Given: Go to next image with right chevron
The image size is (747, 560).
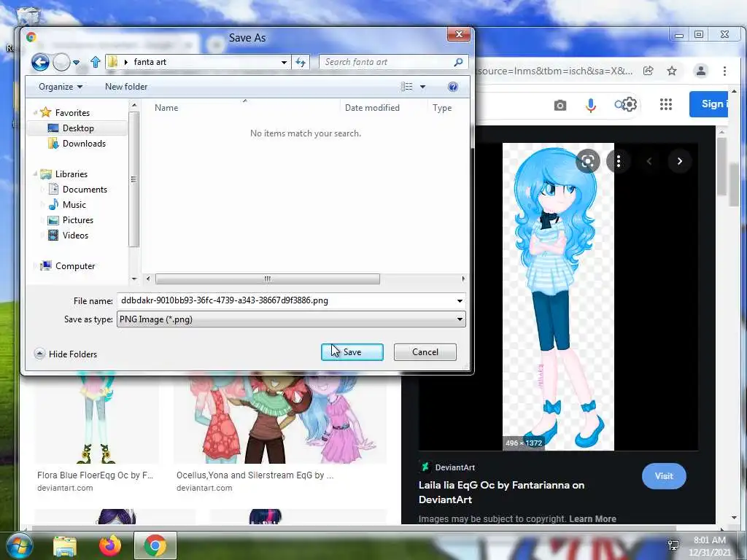Looking at the screenshot, I should 679,161.
